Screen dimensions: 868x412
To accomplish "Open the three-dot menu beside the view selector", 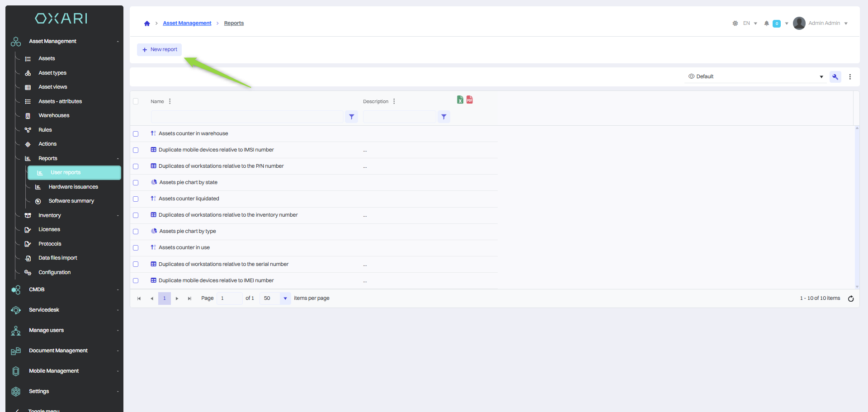I will 850,77.
